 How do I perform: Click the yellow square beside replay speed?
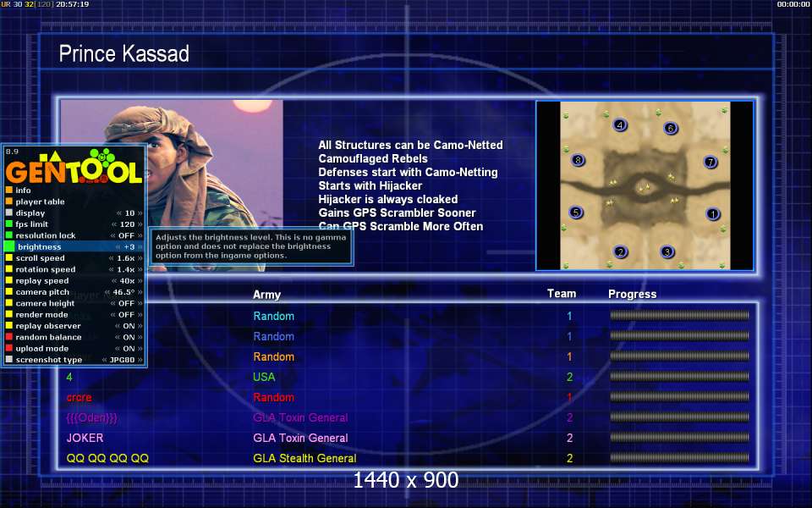pyautogui.click(x=8, y=280)
